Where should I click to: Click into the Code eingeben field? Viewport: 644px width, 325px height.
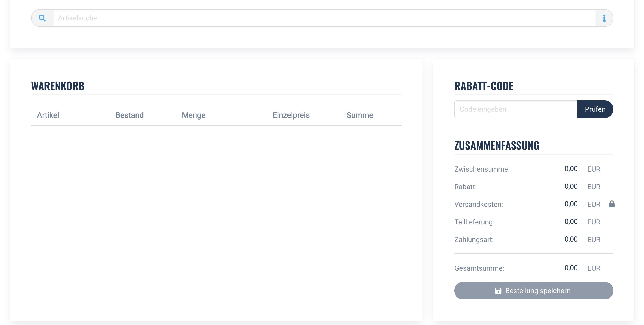tap(516, 109)
